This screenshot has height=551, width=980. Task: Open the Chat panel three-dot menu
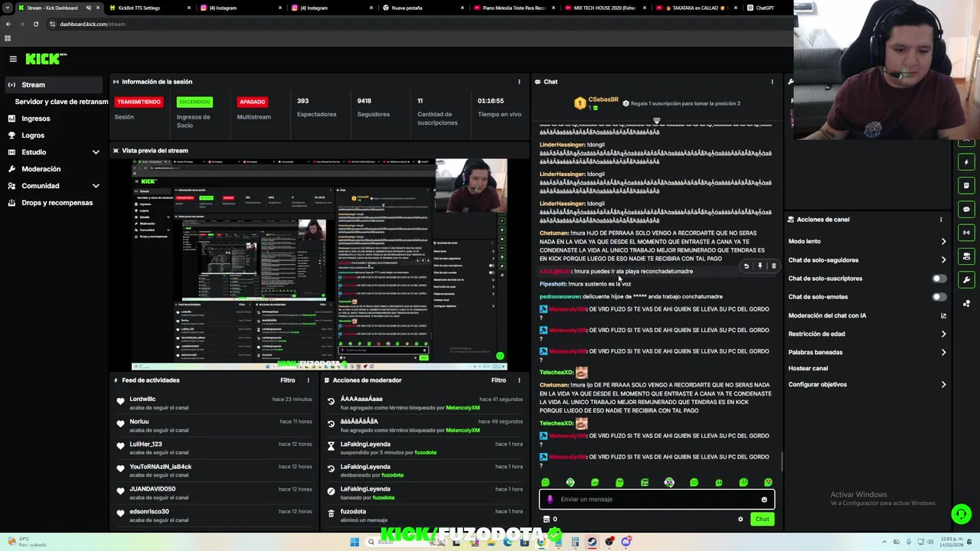[772, 82]
